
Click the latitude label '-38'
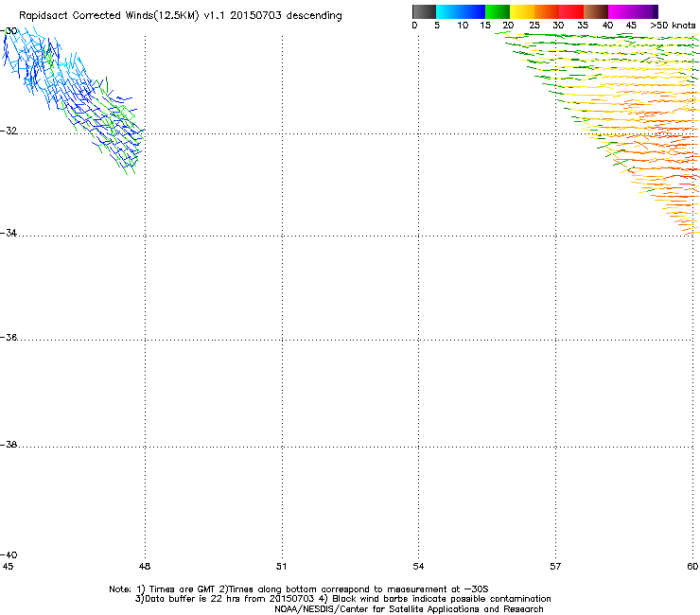9,445
